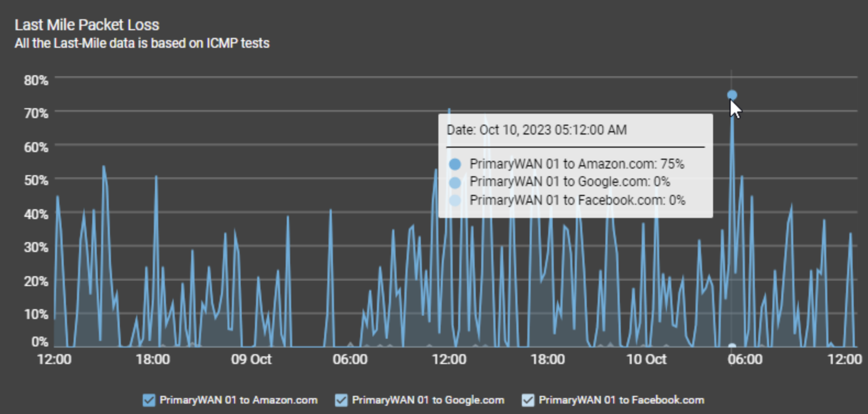
Task: Click the Google.com color dot in tooltip
Action: click(455, 182)
